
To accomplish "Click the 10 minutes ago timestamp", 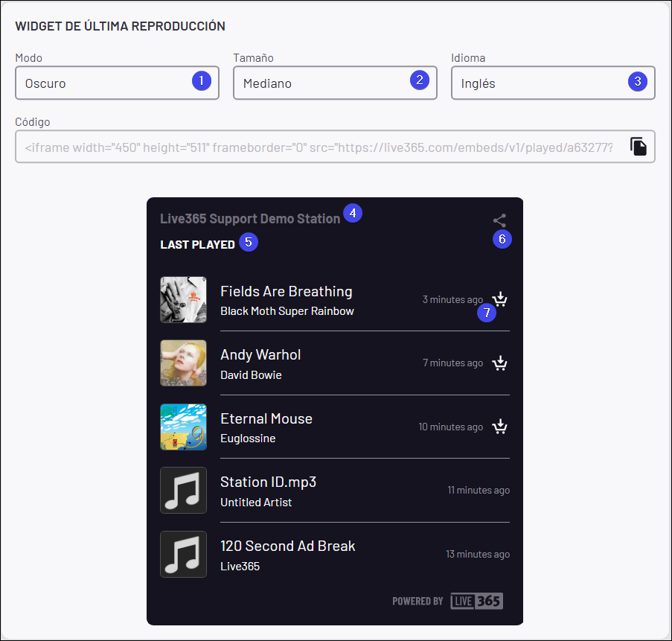I will 451,427.
